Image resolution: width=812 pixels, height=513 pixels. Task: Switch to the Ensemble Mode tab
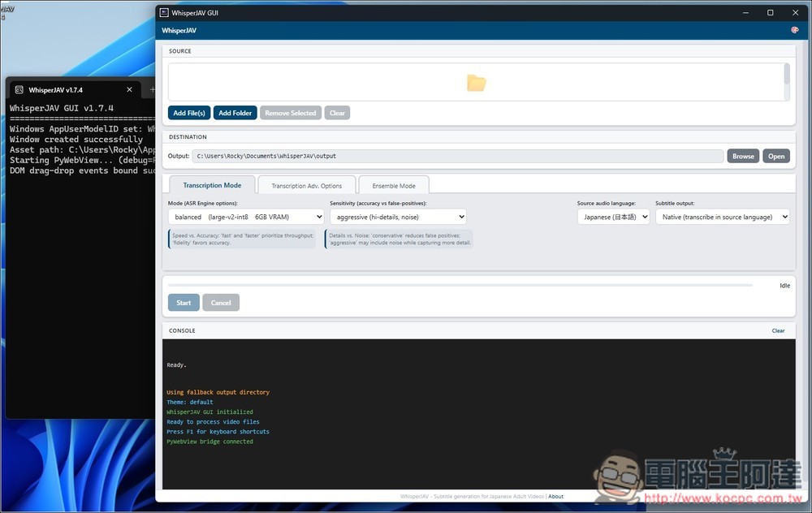(394, 185)
